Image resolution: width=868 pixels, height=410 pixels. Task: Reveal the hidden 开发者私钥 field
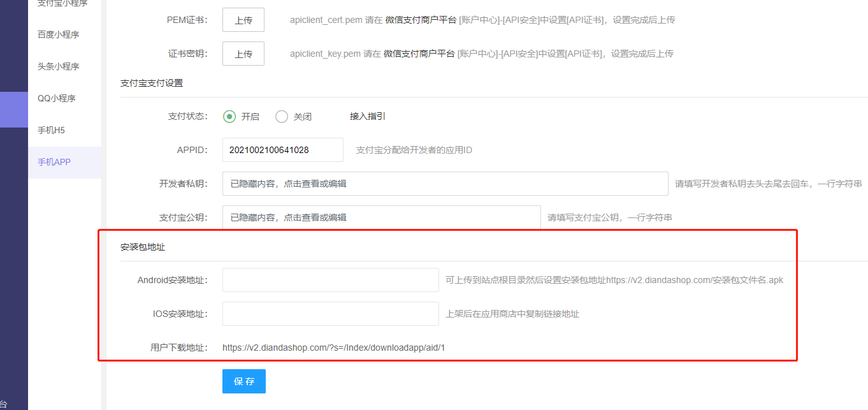445,184
